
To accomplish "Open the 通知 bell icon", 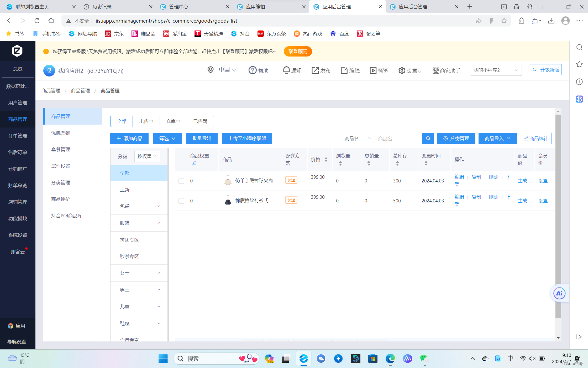I will (286, 70).
